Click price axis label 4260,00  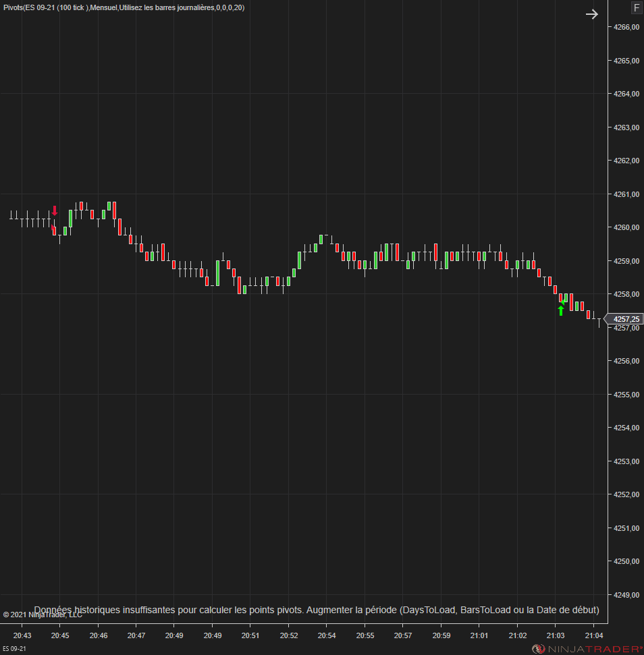click(626, 227)
